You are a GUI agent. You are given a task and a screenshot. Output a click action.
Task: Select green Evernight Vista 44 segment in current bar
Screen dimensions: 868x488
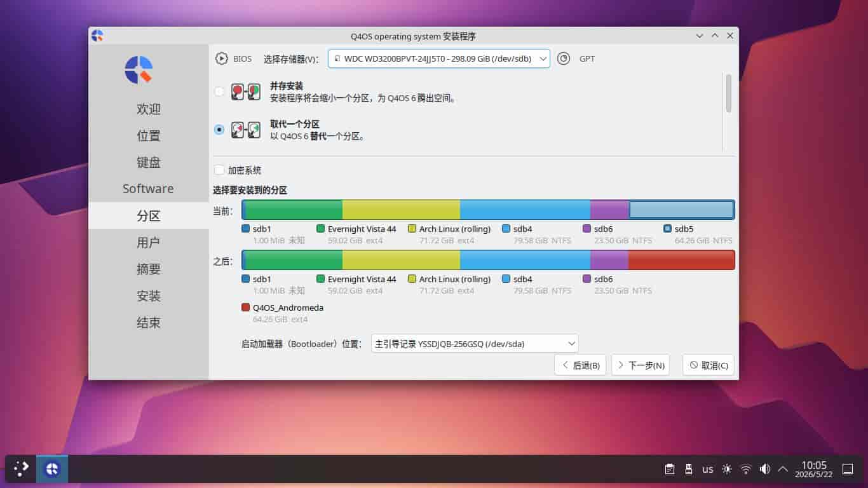(294, 210)
